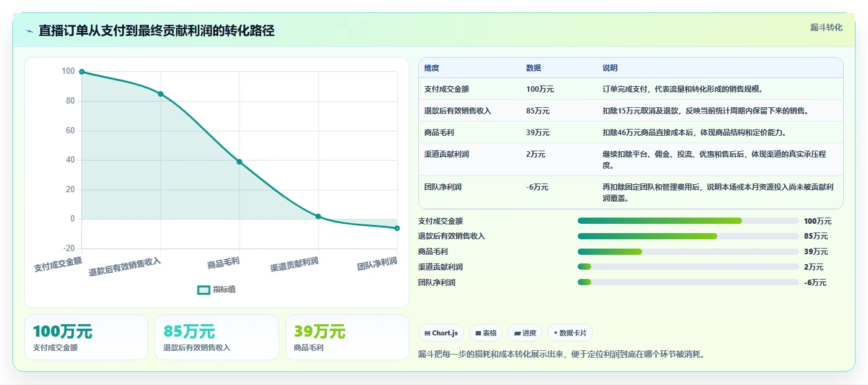This screenshot has width=868, height=385.
Task: Click the 85万元 value beside the progress bar
Action: [816, 236]
